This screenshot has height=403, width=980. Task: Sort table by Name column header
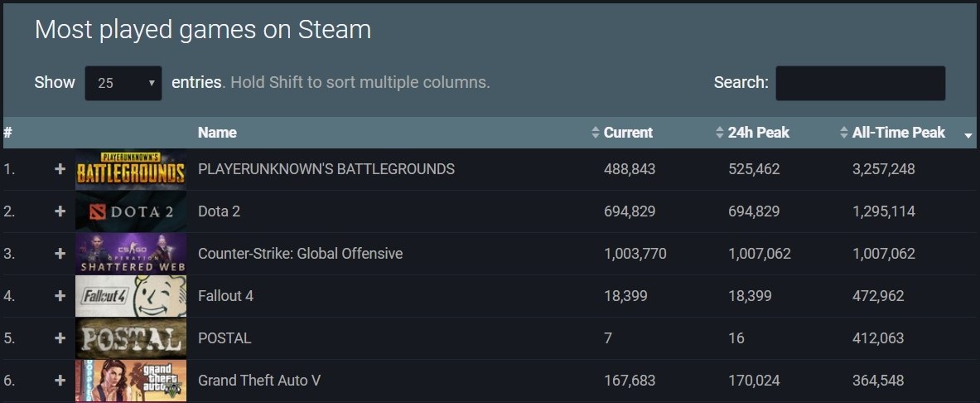click(217, 133)
